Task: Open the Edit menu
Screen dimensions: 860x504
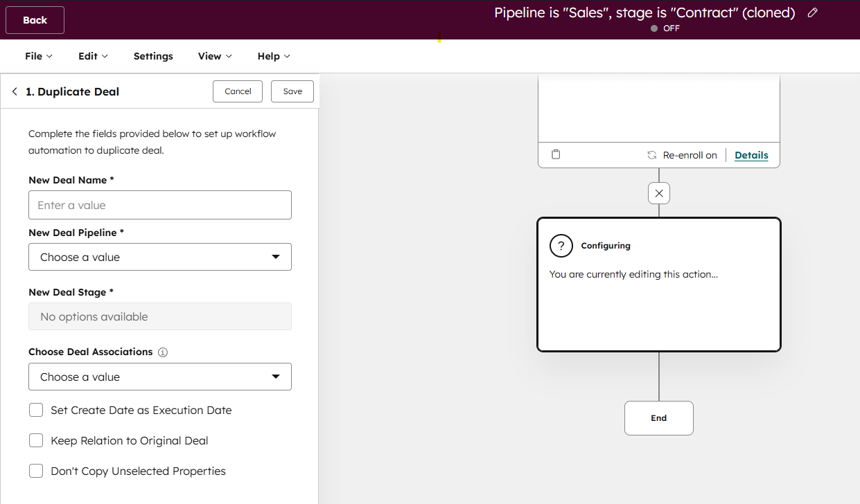Action: [x=93, y=56]
